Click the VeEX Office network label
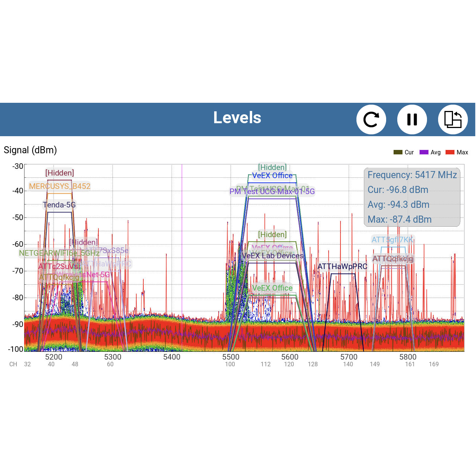Image resolution: width=476 pixels, height=475 pixels. pos(273,176)
